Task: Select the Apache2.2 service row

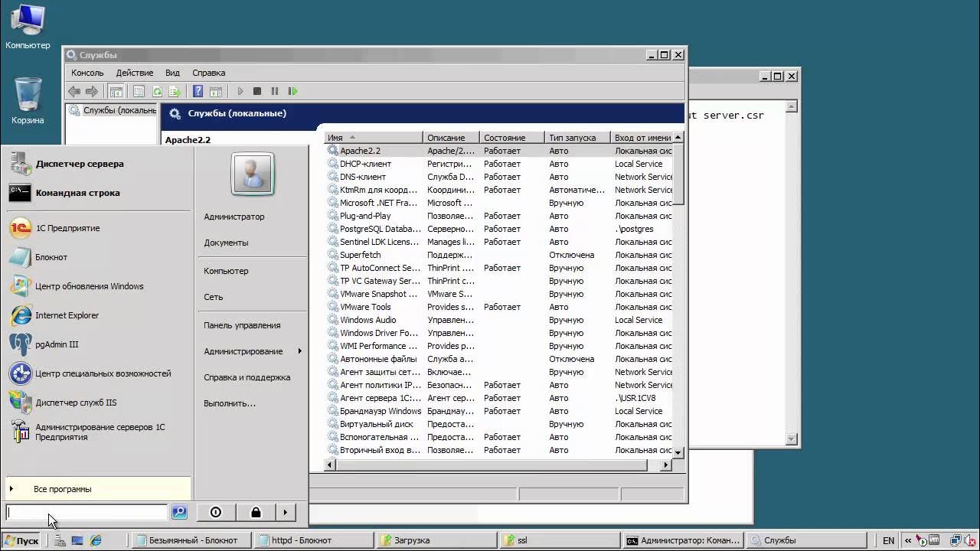Action: point(499,151)
